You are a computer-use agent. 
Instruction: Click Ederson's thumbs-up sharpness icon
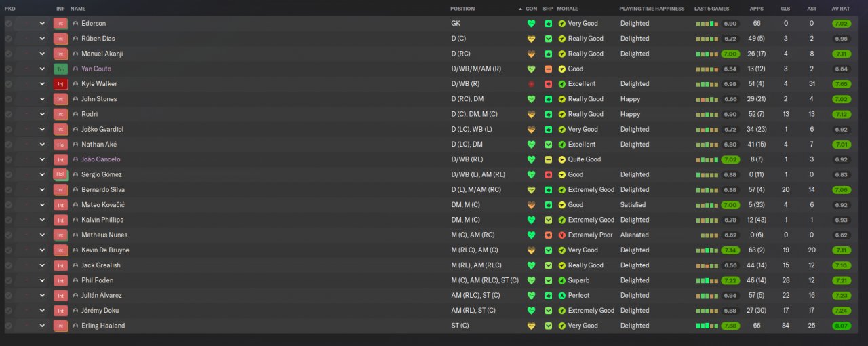549,24
